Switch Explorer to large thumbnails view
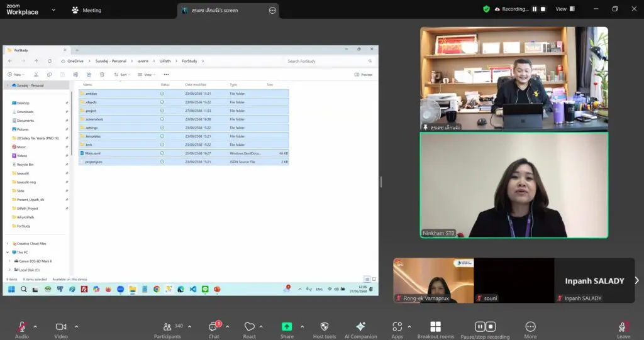This screenshot has height=340, width=644. point(374,279)
